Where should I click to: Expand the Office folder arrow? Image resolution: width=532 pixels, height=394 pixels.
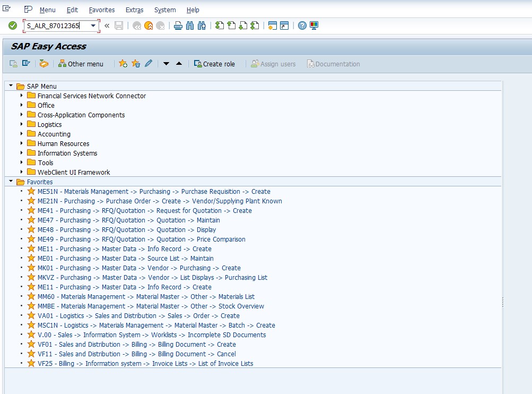click(21, 105)
